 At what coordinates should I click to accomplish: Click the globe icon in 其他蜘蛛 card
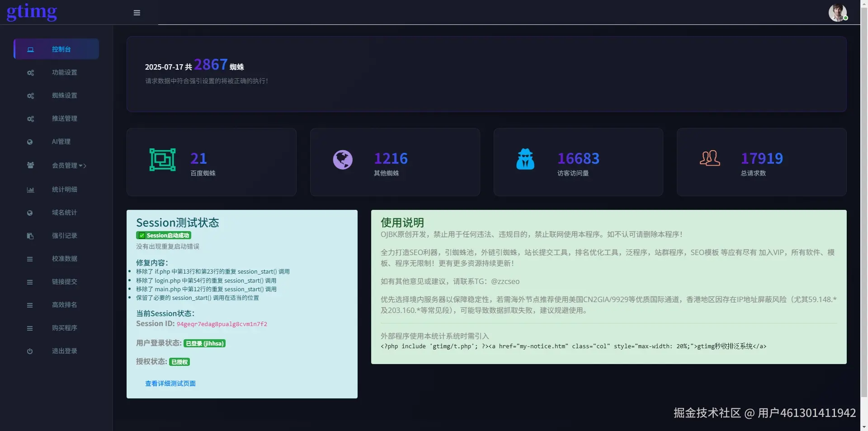tap(343, 159)
